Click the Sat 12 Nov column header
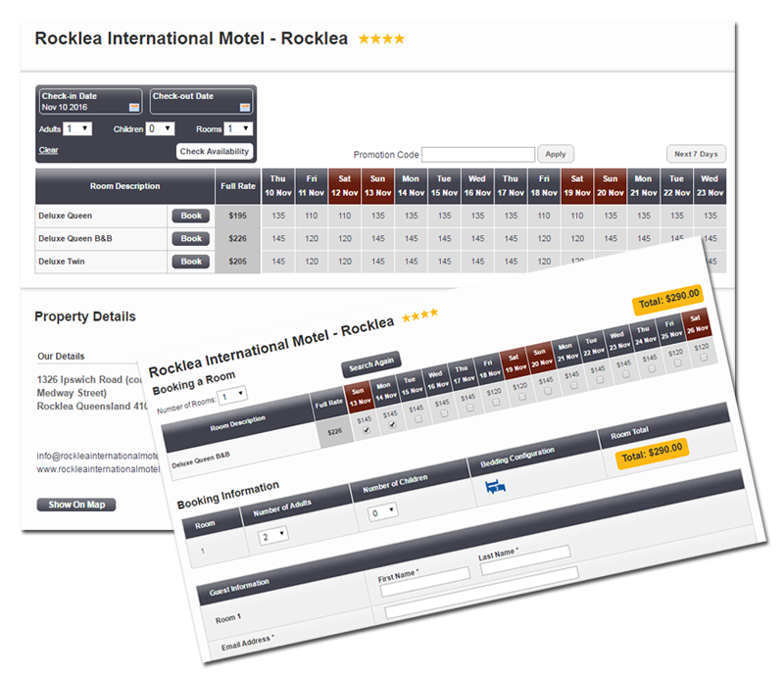Image resolution: width=784 pixels, height=676 pixels. [345, 186]
